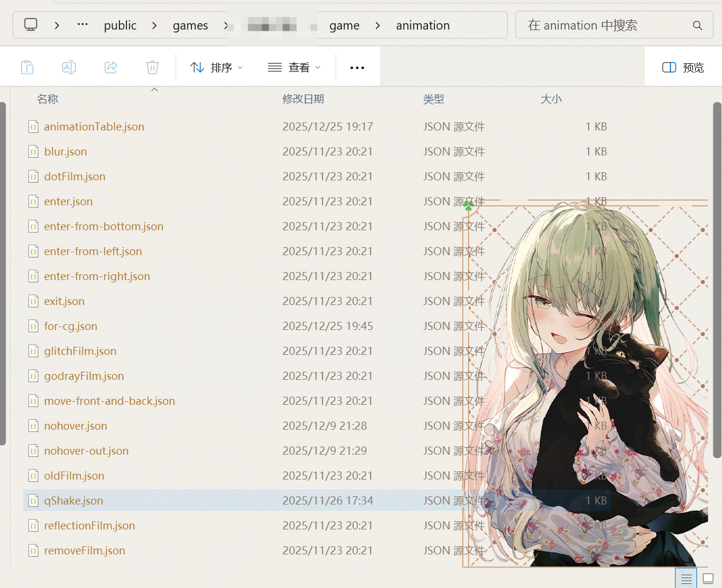Select the glitchFilm.json file name

pos(80,351)
